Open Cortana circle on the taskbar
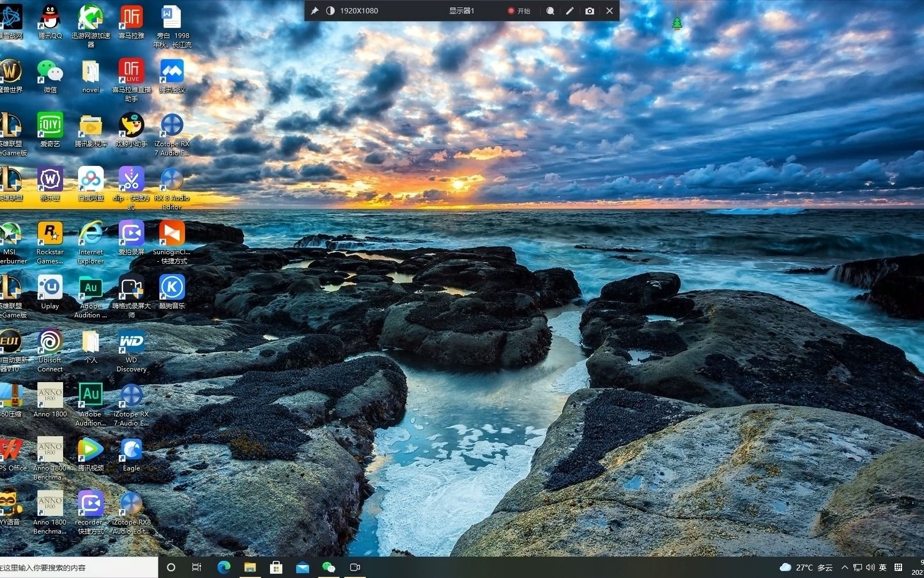The image size is (924, 578). coord(171,567)
